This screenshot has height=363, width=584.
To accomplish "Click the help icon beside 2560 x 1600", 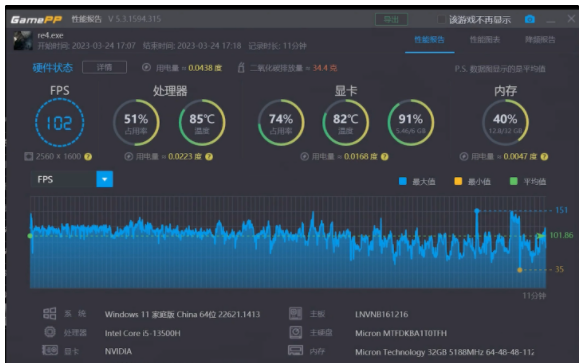I will pyautogui.click(x=88, y=157).
